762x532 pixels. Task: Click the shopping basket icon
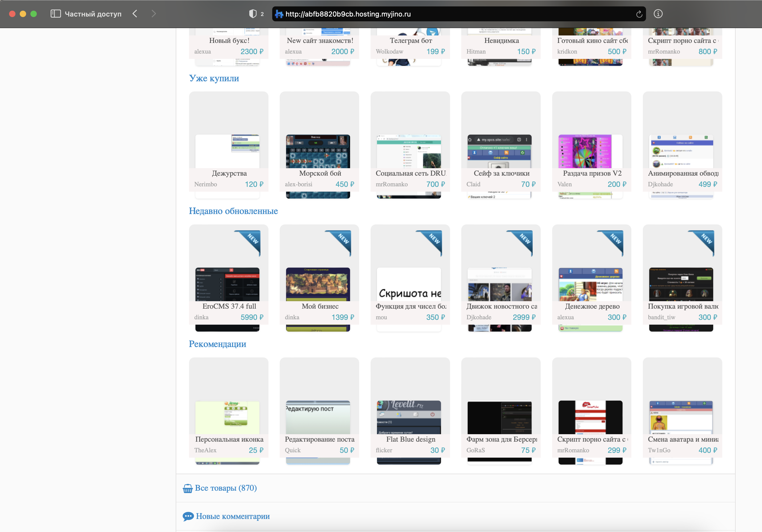pos(187,488)
